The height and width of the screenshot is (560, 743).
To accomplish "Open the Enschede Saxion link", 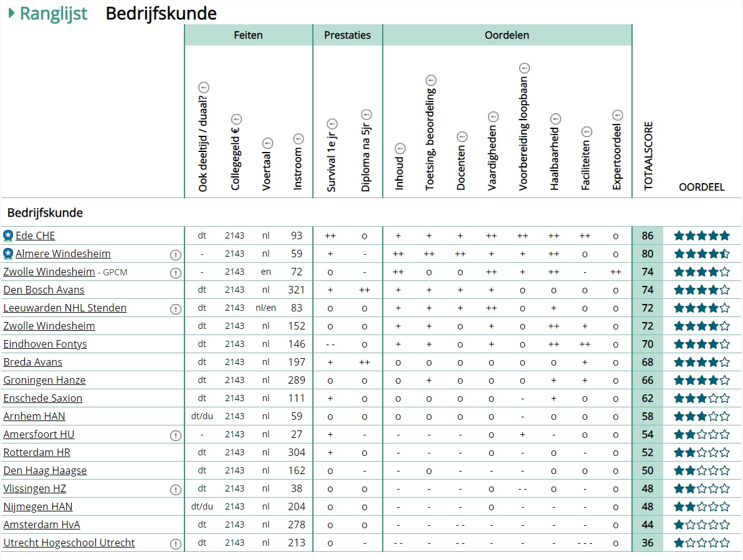I will point(42,398).
